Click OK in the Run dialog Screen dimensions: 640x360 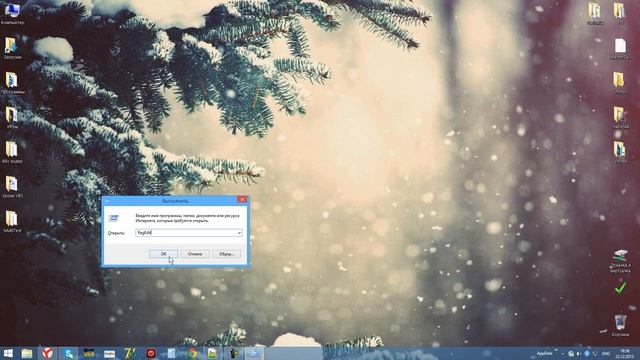click(x=163, y=253)
